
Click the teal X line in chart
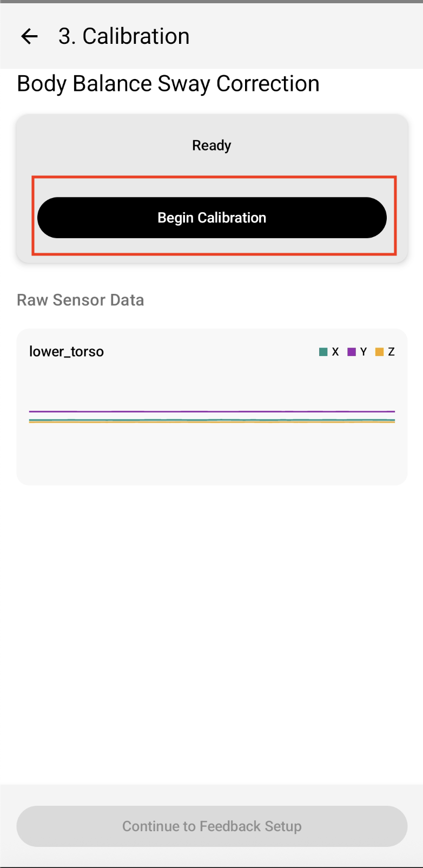212,419
